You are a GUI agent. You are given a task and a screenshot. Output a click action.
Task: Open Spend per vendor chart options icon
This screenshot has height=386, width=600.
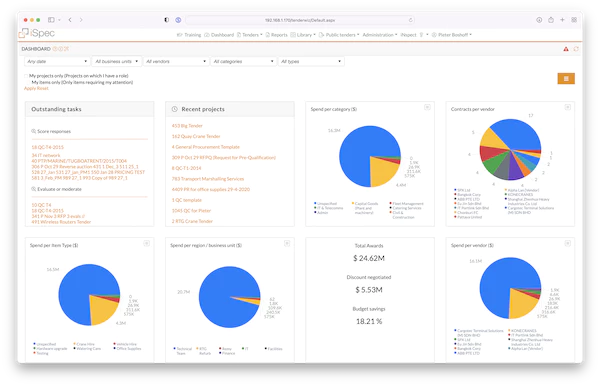(x=567, y=243)
